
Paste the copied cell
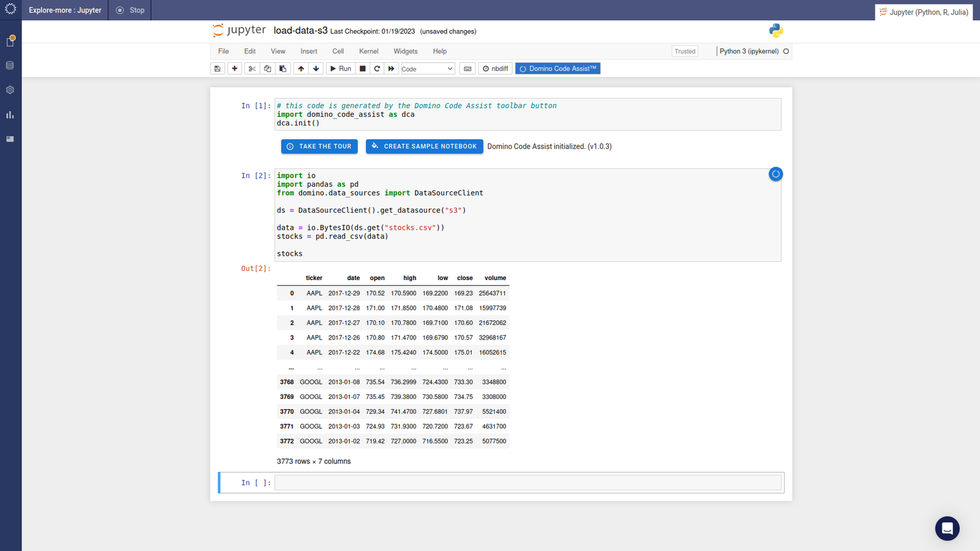point(283,69)
